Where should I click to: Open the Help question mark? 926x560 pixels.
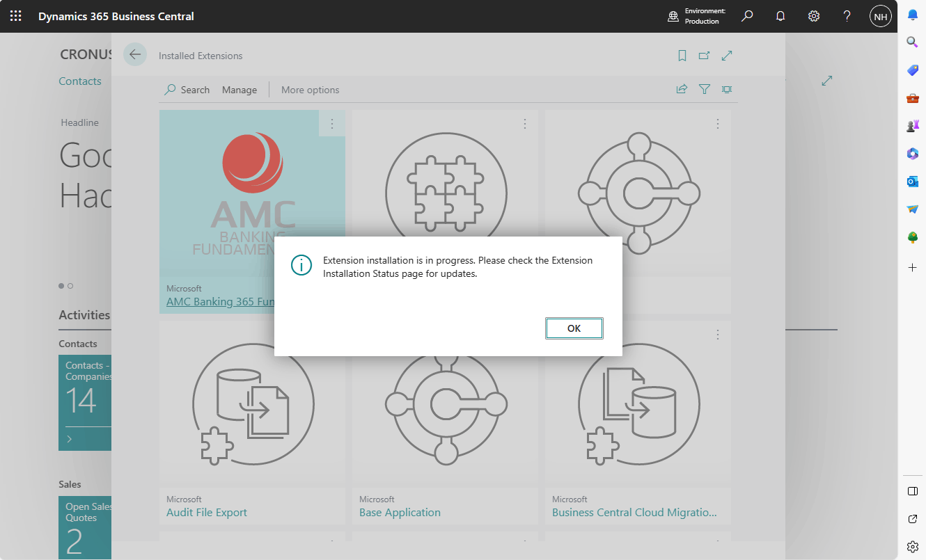[x=847, y=16]
